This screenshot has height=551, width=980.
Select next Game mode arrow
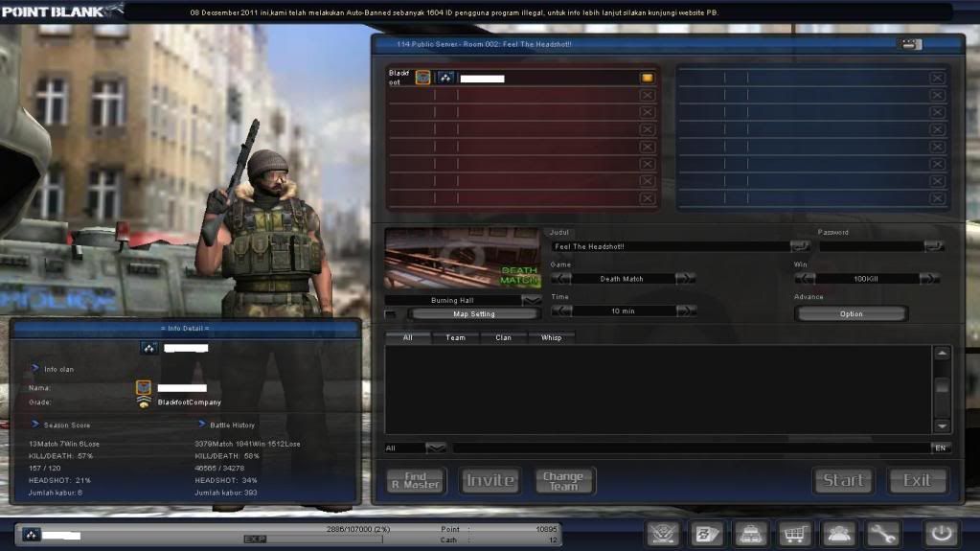[686, 278]
